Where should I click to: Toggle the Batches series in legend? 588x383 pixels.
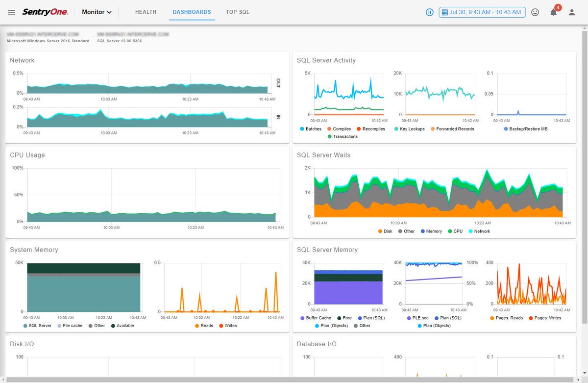coord(310,129)
